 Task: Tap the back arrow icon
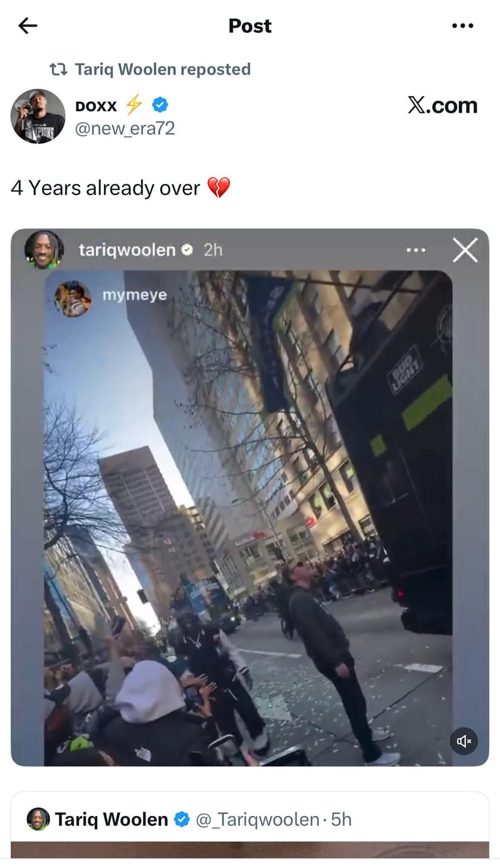pos(28,25)
